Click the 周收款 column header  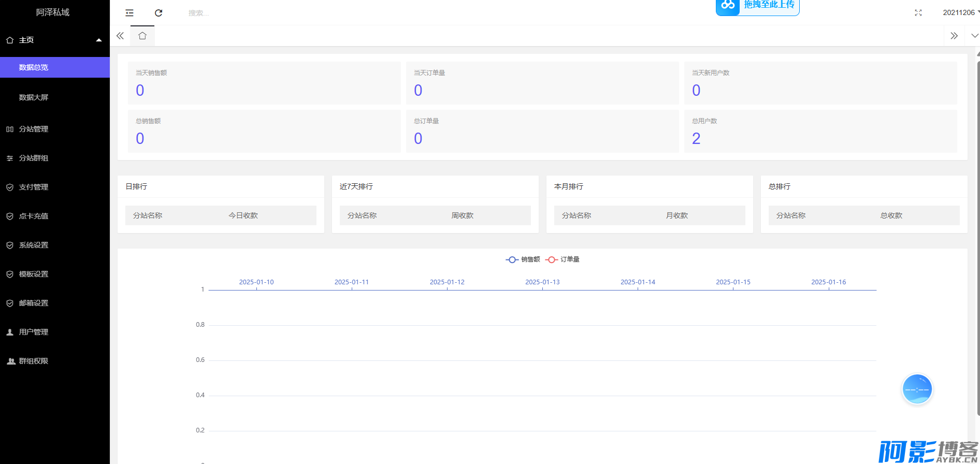click(463, 215)
